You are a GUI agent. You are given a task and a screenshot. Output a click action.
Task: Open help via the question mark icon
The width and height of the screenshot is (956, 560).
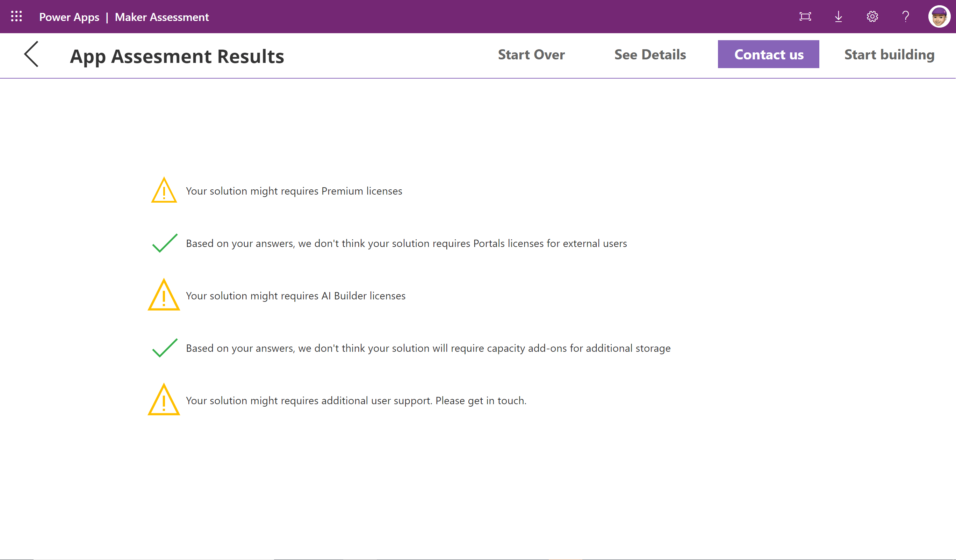coord(906,16)
